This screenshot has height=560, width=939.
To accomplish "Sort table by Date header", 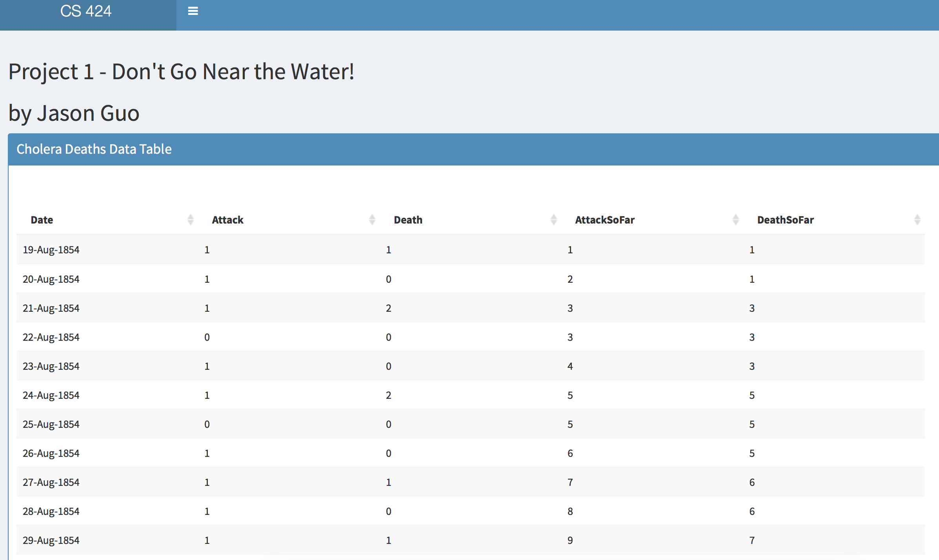I will pos(42,220).
